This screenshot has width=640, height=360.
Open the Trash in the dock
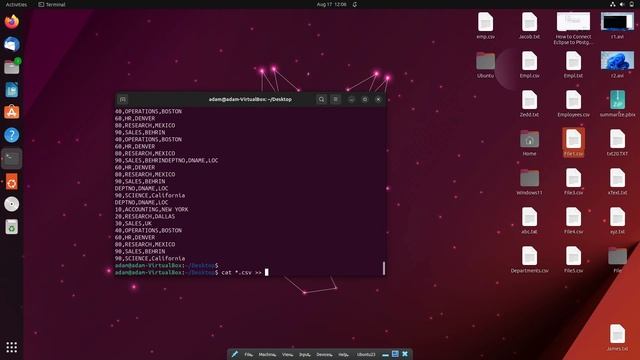[x=11, y=227]
